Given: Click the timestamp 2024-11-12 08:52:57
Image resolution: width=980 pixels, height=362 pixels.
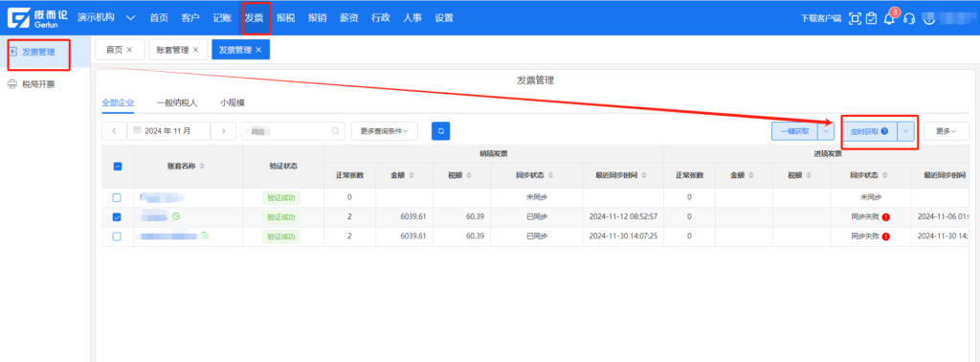Looking at the screenshot, I should click(x=622, y=217).
